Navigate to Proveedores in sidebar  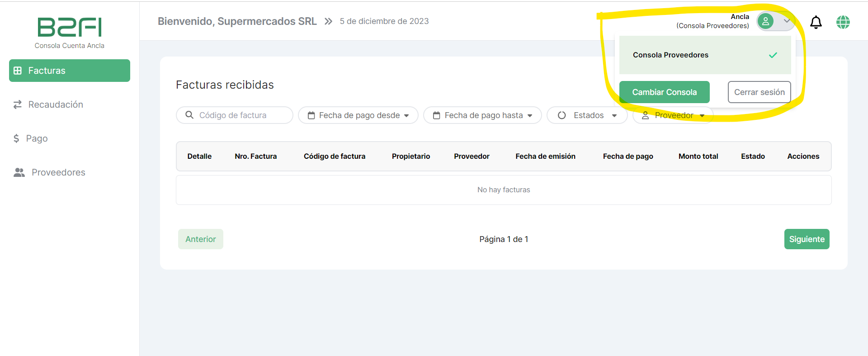[58, 172]
